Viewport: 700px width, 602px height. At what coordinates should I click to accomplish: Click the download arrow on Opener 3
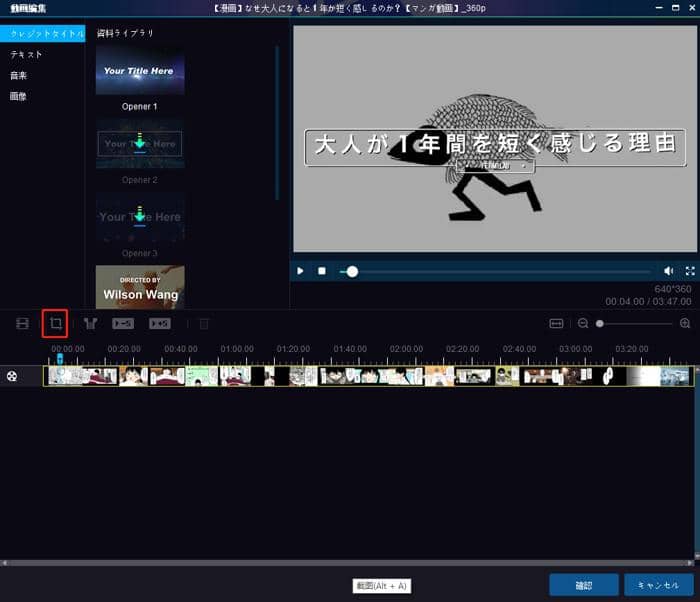coord(140,215)
